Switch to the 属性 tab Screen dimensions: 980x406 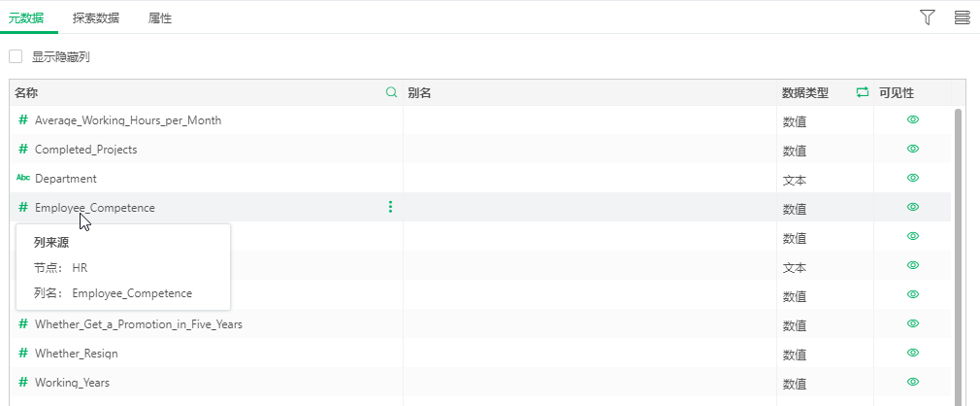coord(160,18)
